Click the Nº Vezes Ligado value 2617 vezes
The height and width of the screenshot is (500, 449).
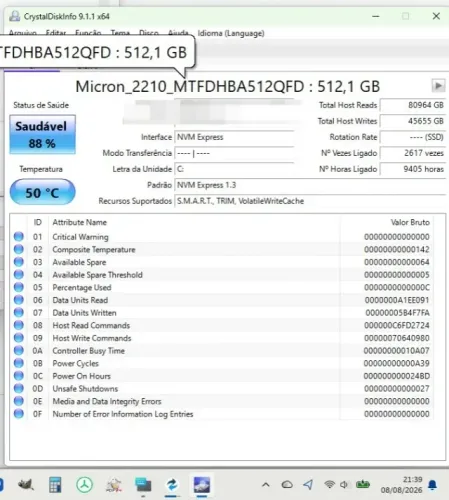point(413,153)
